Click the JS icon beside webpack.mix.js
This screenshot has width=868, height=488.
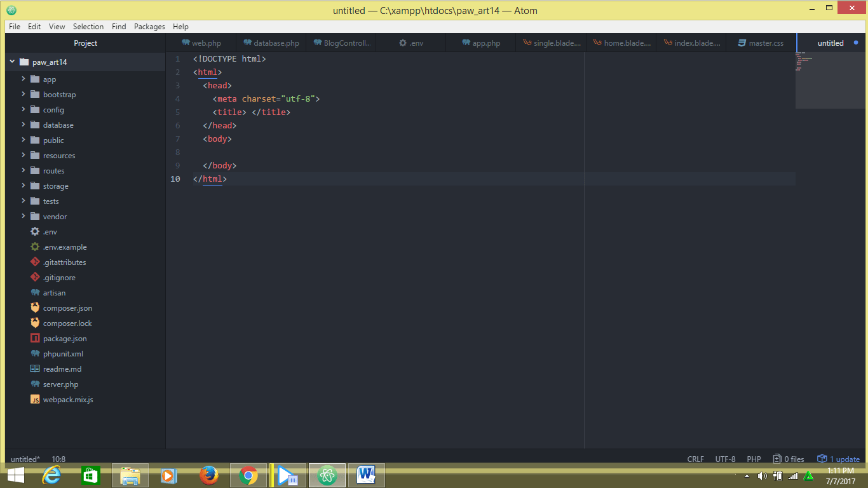coord(34,399)
